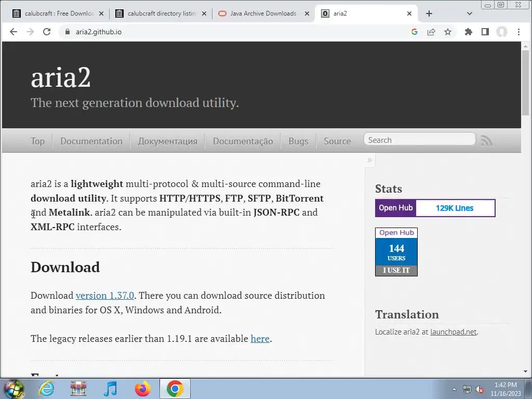Close the Java Archive Downloads tab
The image size is (532, 399).
point(307,14)
